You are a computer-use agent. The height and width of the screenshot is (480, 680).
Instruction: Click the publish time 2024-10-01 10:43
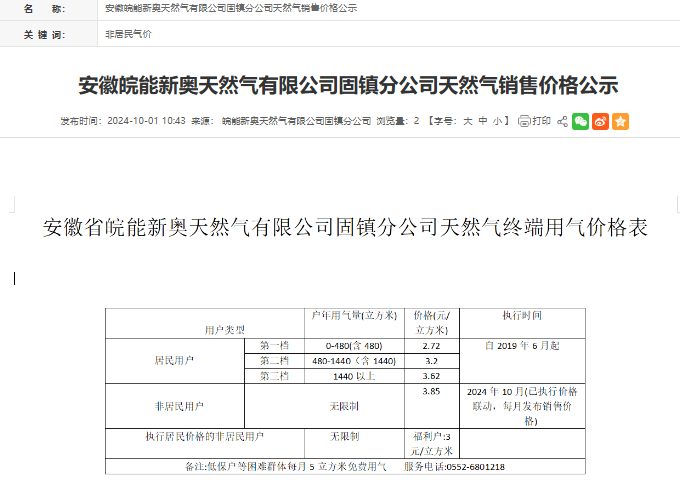(x=146, y=121)
